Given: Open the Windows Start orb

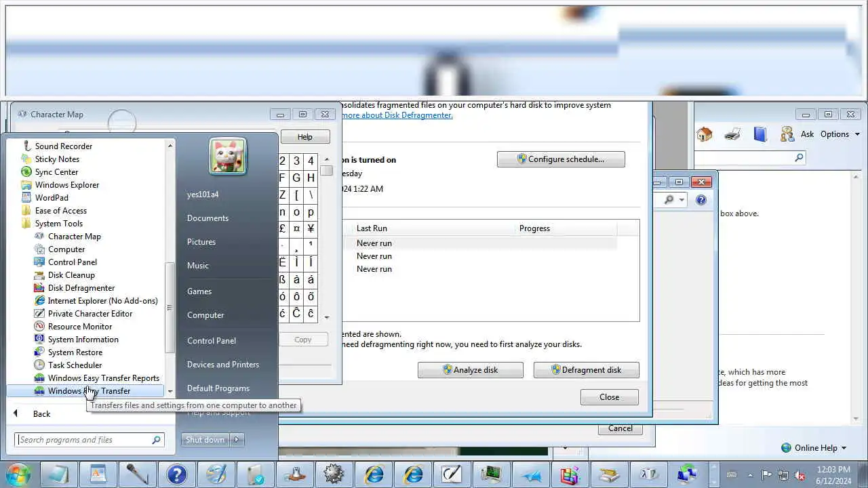Looking at the screenshot, I should [18, 474].
